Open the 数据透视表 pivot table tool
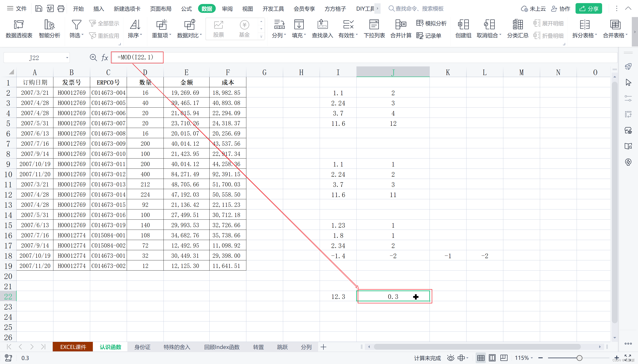The width and height of the screenshot is (638, 364). pyautogui.click(x=19, y=29)
